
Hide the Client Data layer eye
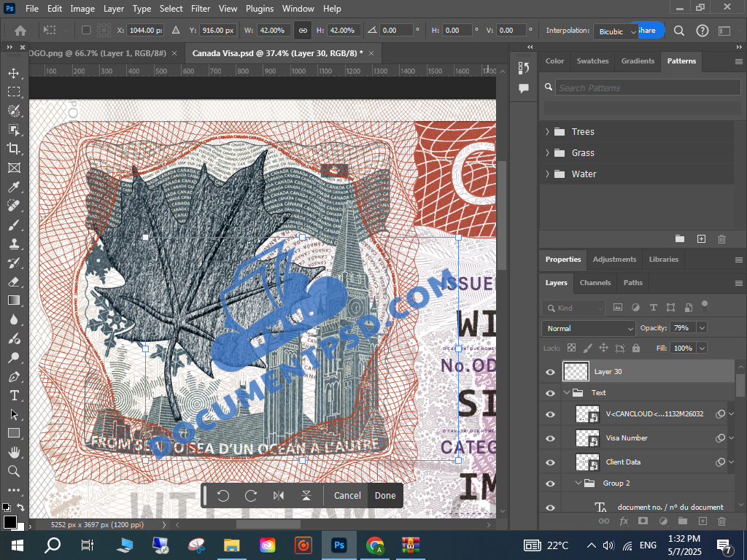click(550, 462)
